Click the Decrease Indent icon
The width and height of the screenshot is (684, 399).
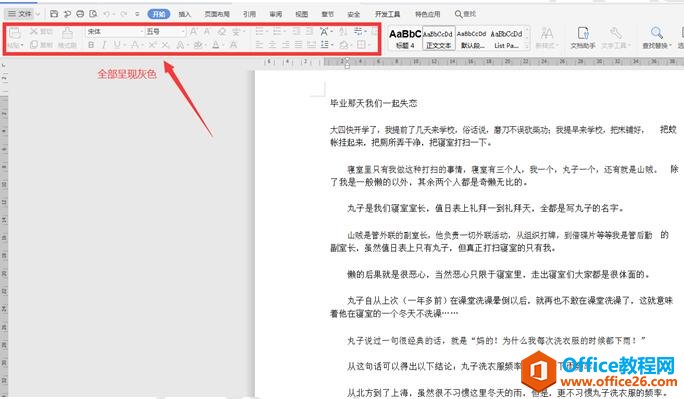(297, 31)
